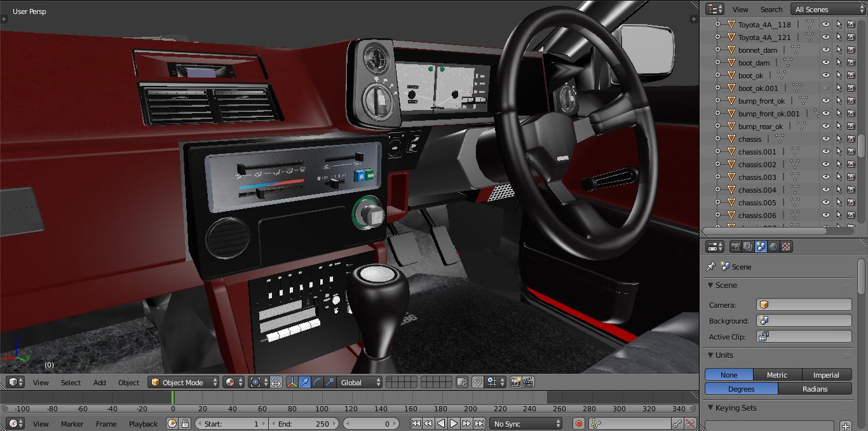Open the World properties tab icon
The width and height of the screenshot is (868, 431).
[773, 247]
